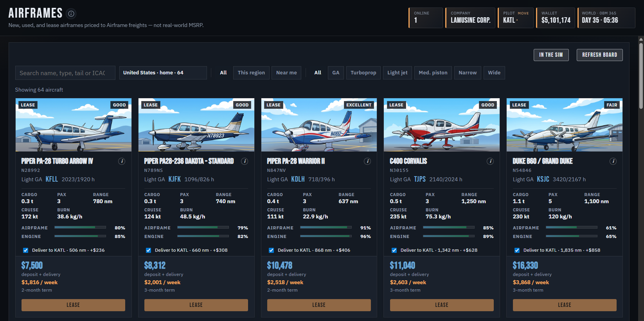Click the KJFK airport code
The height and width of the screenshot is (321, 644).
click(174, 179)
